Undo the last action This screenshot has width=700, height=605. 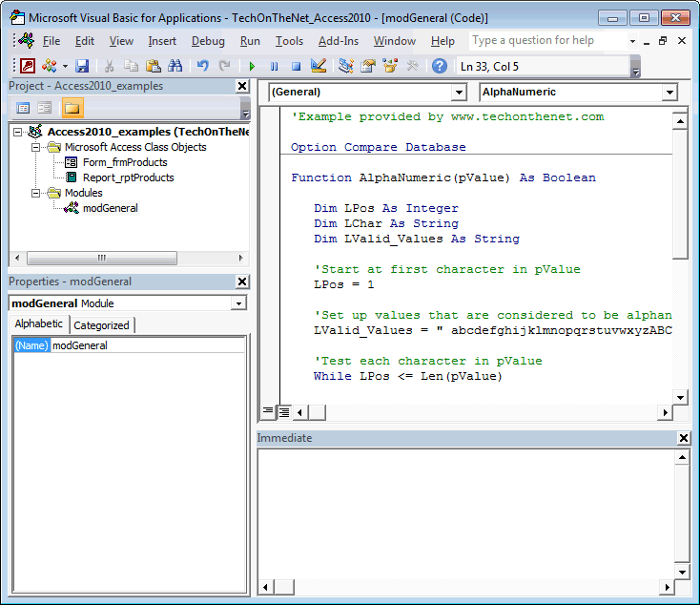tap(203, 66)
